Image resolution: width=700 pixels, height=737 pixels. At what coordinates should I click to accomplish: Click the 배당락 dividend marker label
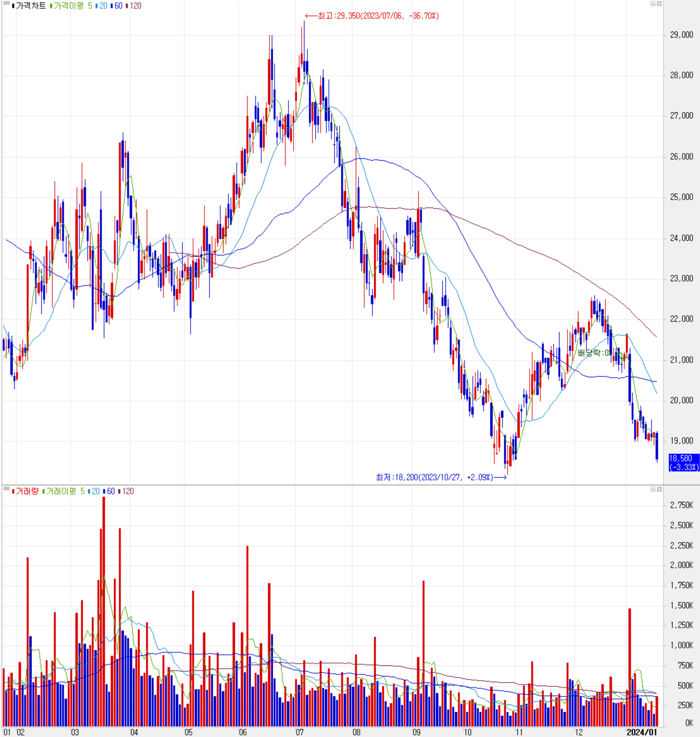point(594,353)
